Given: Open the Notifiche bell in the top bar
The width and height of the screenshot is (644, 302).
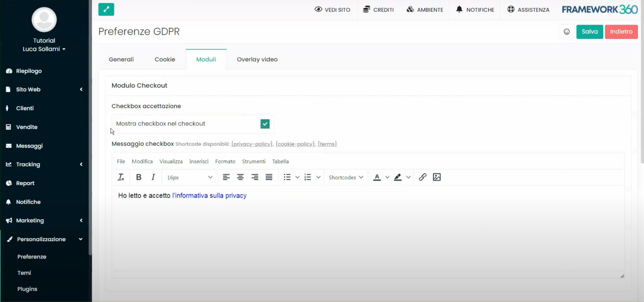Looking at the screenshot, I should coord(475,10).
